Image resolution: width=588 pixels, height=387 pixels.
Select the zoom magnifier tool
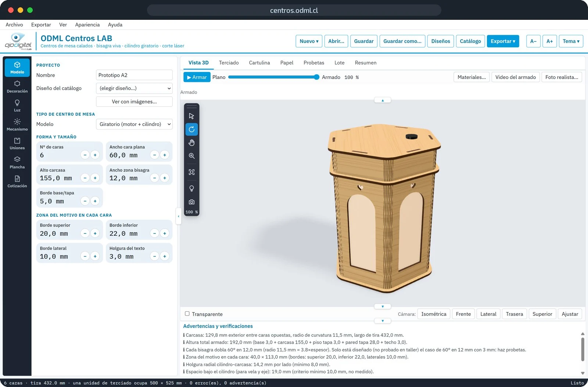click(191, 156)
